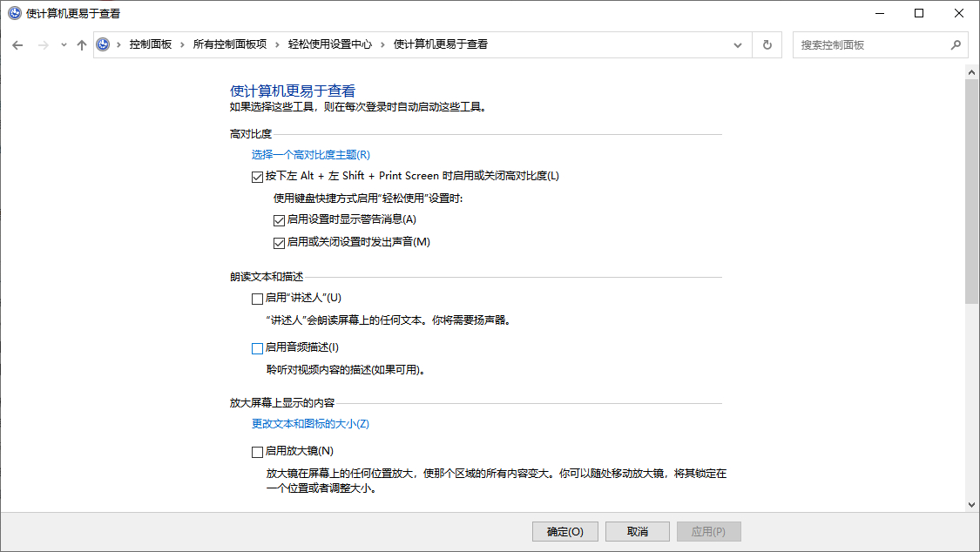The image size is (980, 552).
Task: Go up one folder level
Action: [x=82, y=44]
